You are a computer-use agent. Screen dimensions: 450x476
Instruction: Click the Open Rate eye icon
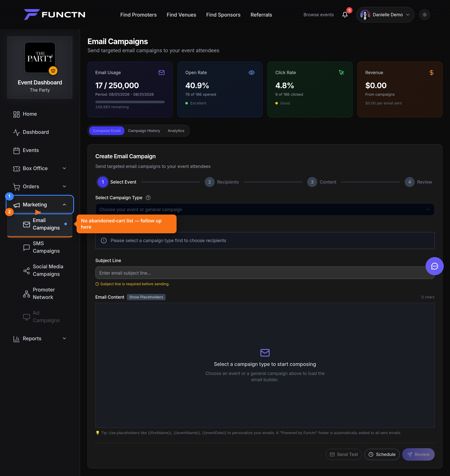click(251, 73)
